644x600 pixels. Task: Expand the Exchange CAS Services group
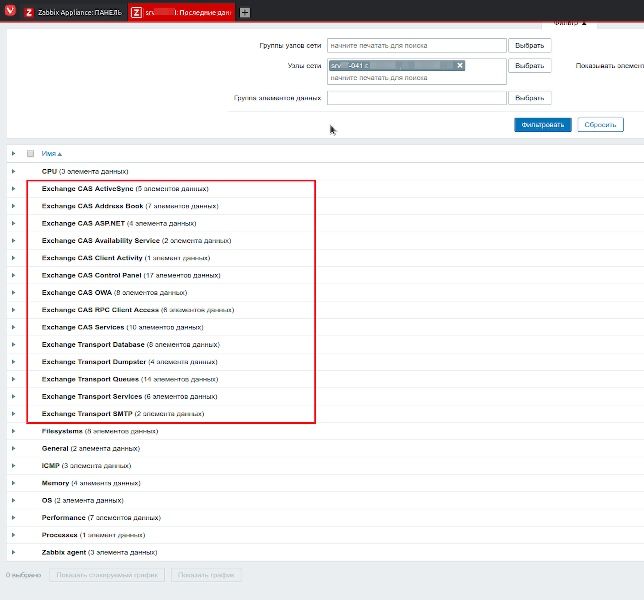click(x=14, y=327)
